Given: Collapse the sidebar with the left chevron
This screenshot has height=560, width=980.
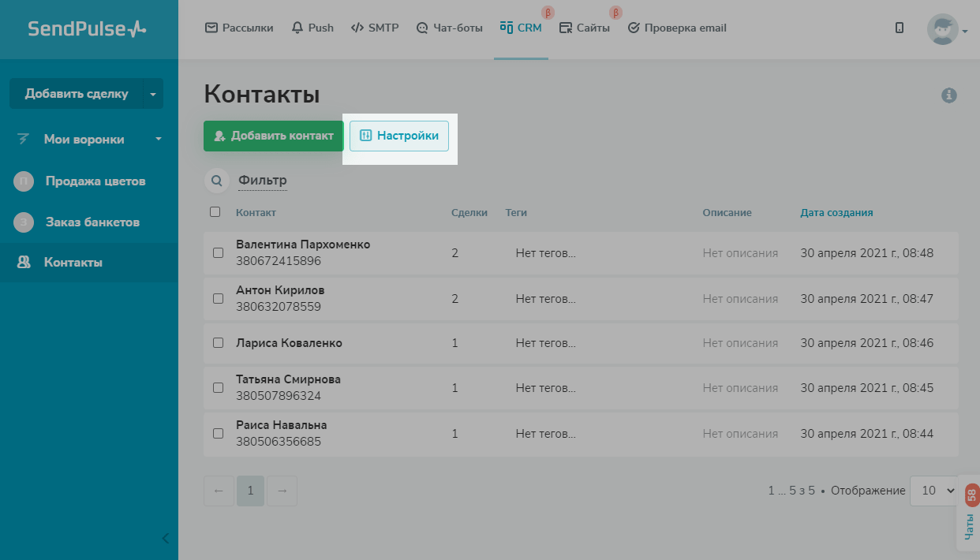Looking at the screenshot, I should pos(165,539).
